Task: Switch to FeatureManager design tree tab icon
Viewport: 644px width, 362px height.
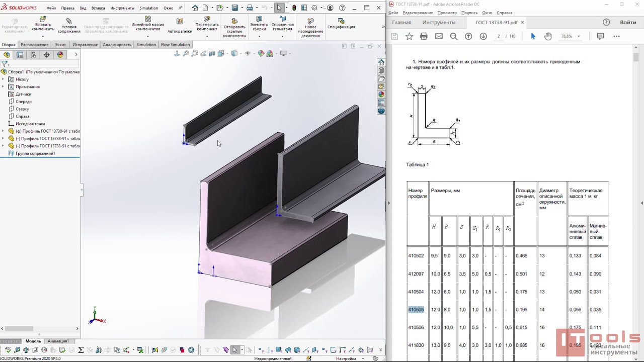Action: point(7,55)
